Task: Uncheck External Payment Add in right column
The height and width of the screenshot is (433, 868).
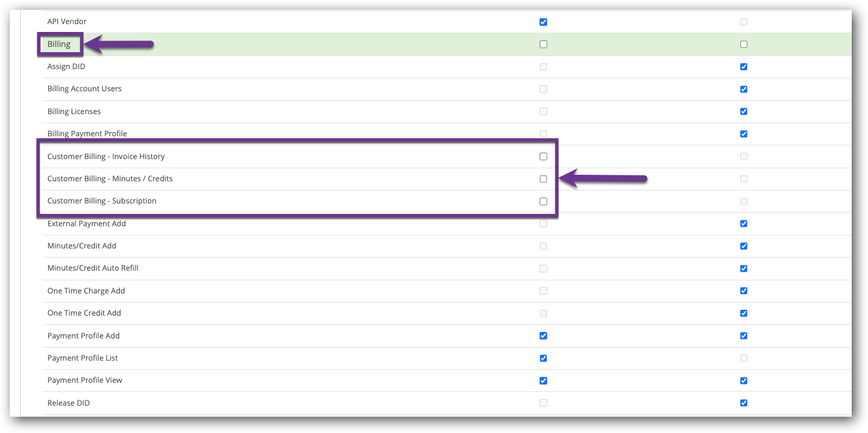Action: [x=744, y=223]
